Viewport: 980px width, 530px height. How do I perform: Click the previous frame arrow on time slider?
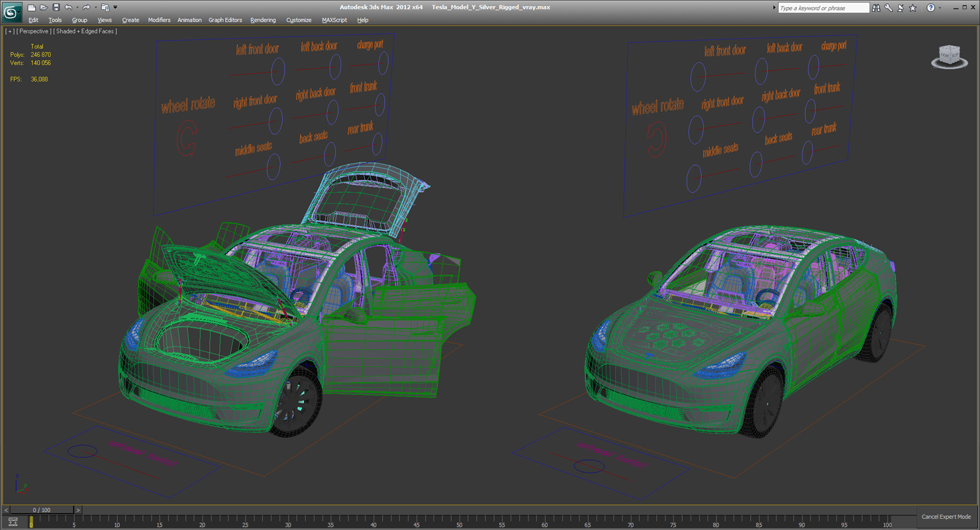[x=7, y=510]
